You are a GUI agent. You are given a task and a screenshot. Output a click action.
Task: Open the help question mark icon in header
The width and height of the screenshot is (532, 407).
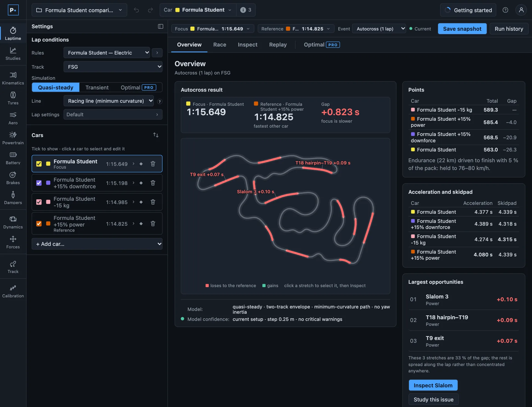505,10
